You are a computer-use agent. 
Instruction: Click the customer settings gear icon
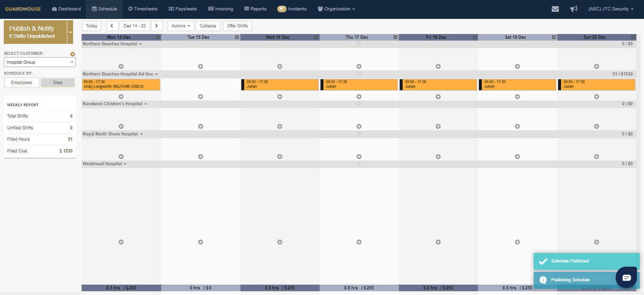[73, 54]
